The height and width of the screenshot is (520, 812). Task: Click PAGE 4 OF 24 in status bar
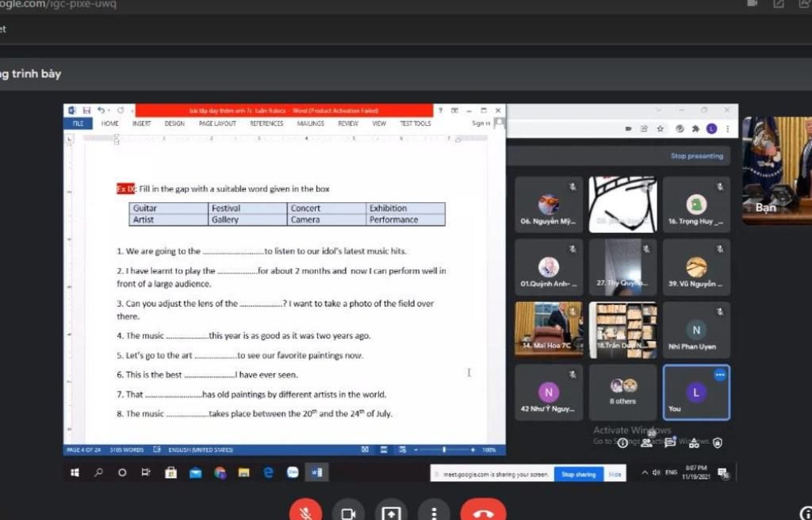pyautogui.click(x=83, y=449)
